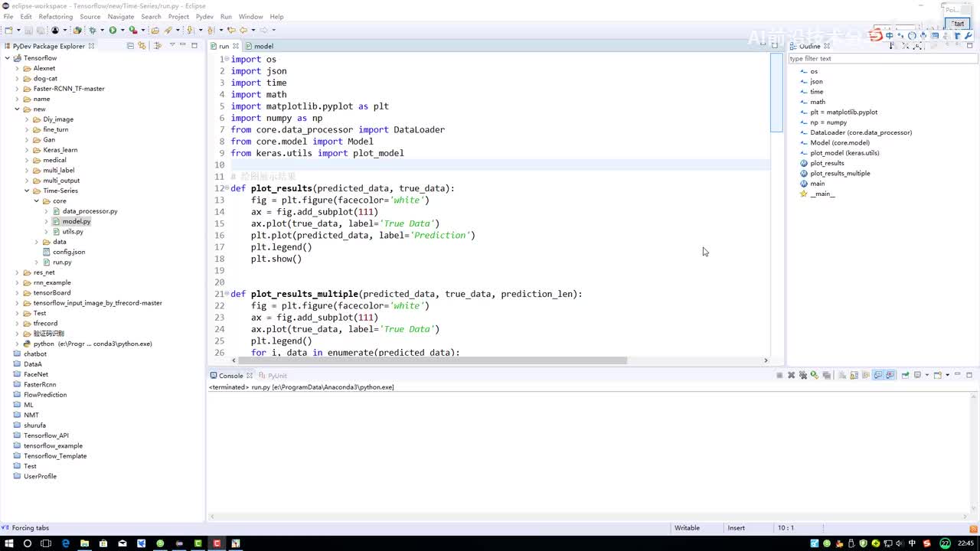980x551 pixels.
Task: Click the Cortana search circle icon
Action: coord(28,543)
